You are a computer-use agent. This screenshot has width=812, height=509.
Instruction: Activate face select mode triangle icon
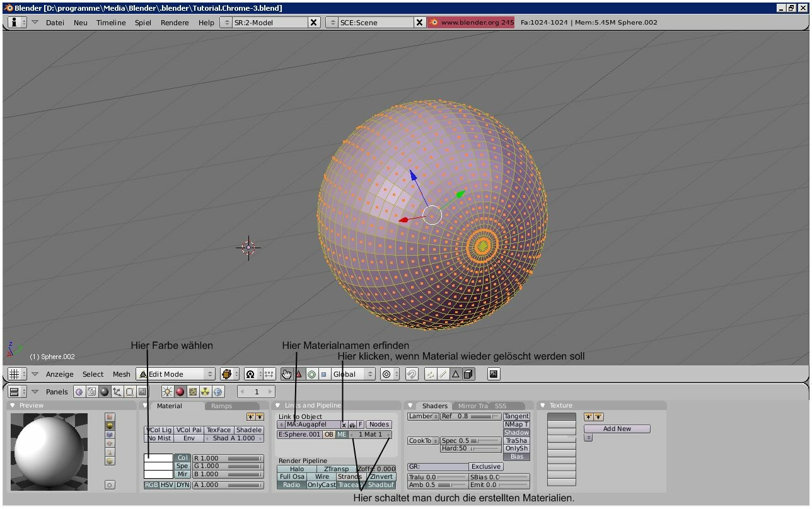pos(456,374)
